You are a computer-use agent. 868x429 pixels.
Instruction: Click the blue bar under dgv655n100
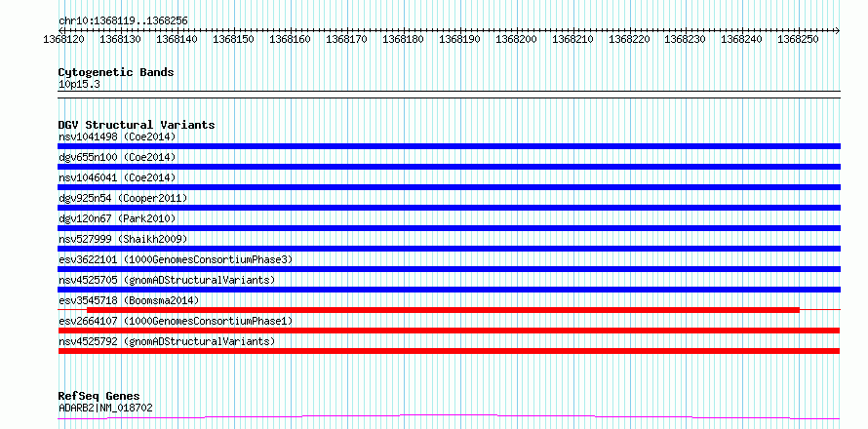click(449, 167)
